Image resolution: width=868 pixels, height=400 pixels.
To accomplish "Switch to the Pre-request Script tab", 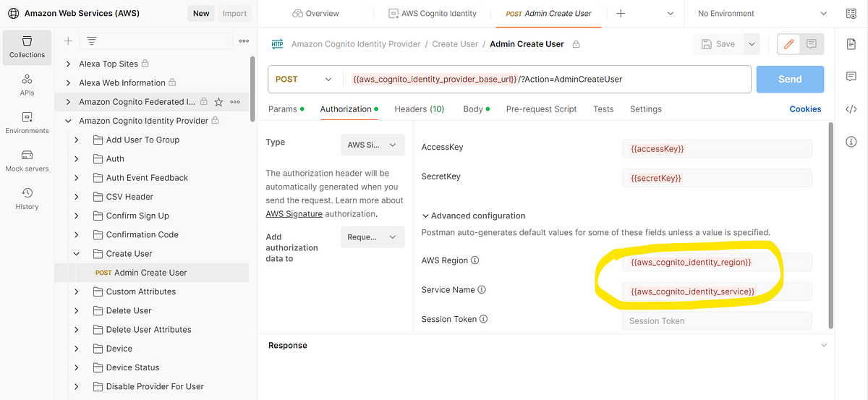I will pos(541,109).
